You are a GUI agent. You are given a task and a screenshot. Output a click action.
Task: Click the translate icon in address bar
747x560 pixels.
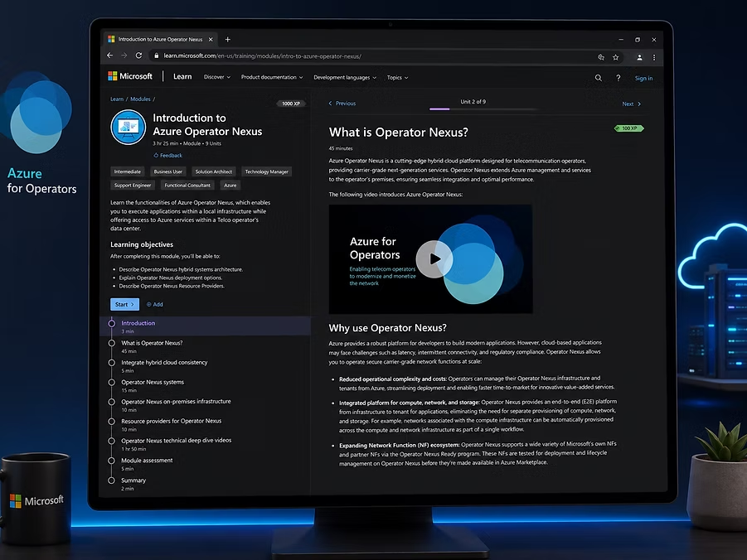coord(601,57)
